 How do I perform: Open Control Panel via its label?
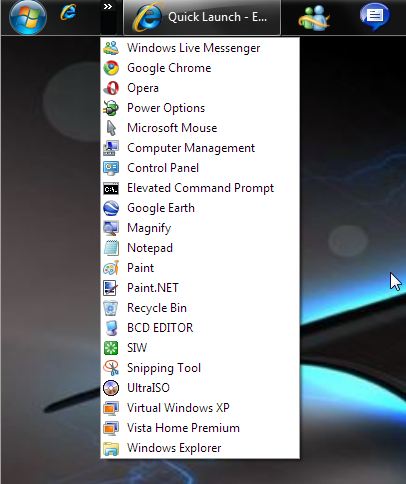tap(163, 168)
